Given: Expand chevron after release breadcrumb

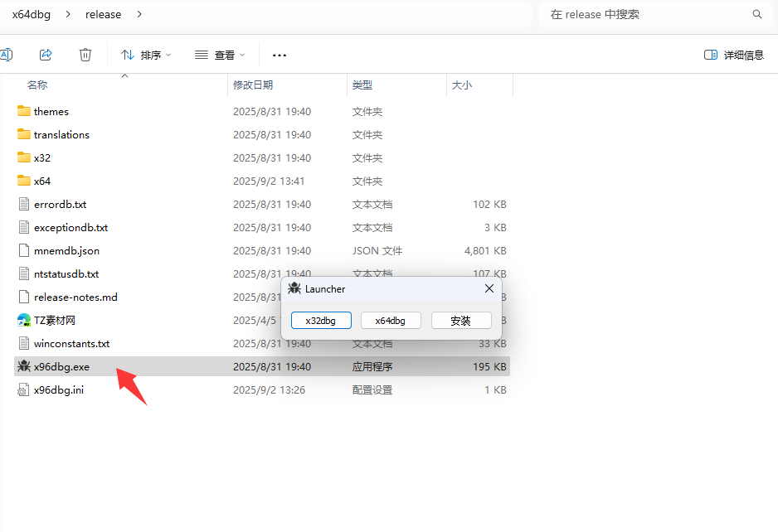Looking at the screenshot, I should pyautogui.click(x=139, y=14).
